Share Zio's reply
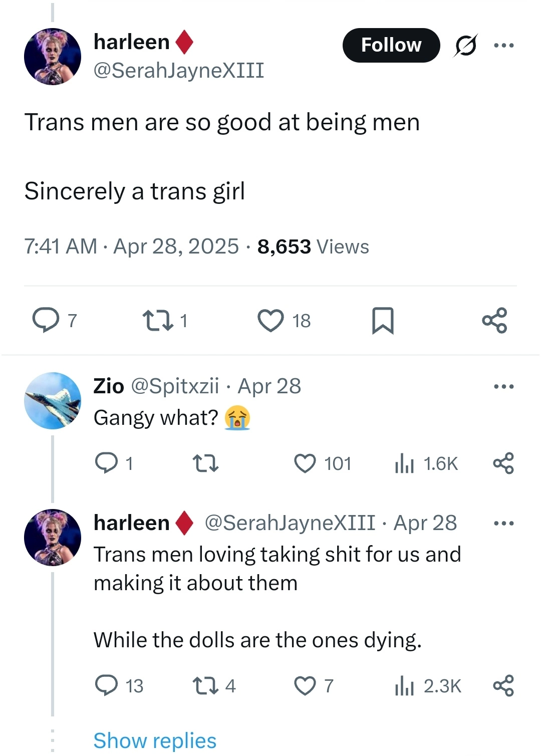Image resolution: width=541 pixels, height=756 pixels. point(503,463)
